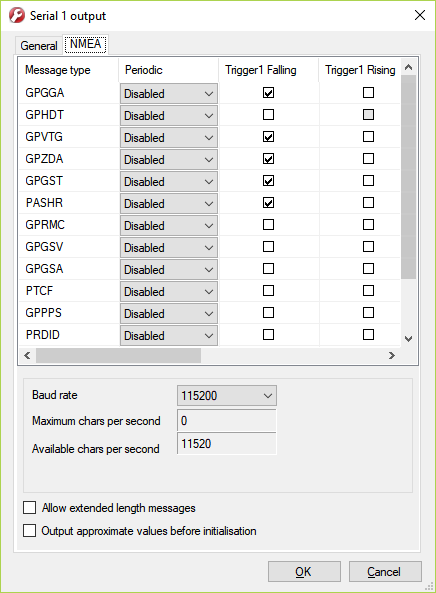Select the GPGGA message type row label
436x593 pixels.
45,93
